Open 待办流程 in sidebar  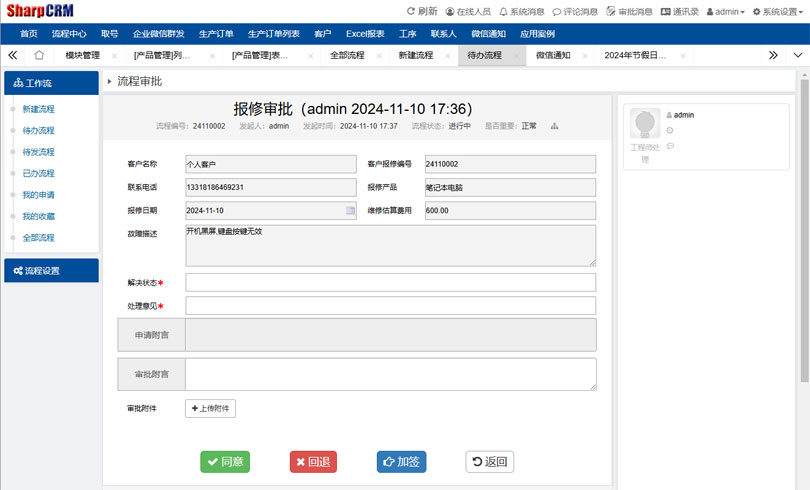tap(38, 131)
